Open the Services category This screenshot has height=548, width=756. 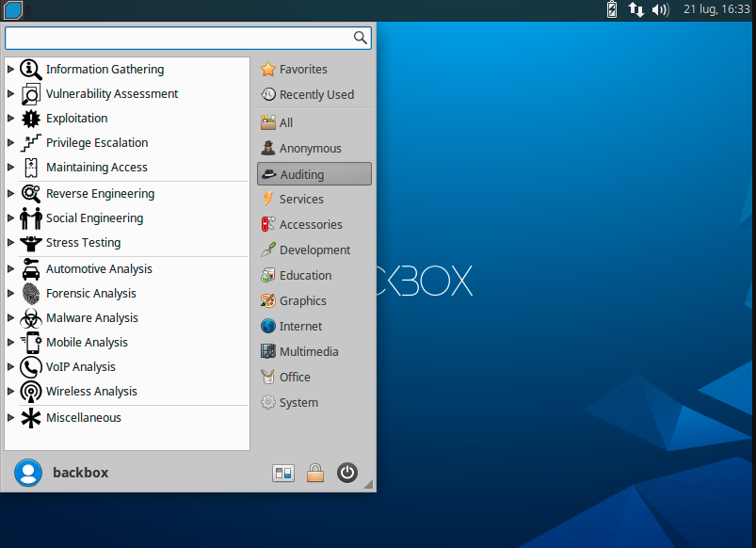[314, 200]
